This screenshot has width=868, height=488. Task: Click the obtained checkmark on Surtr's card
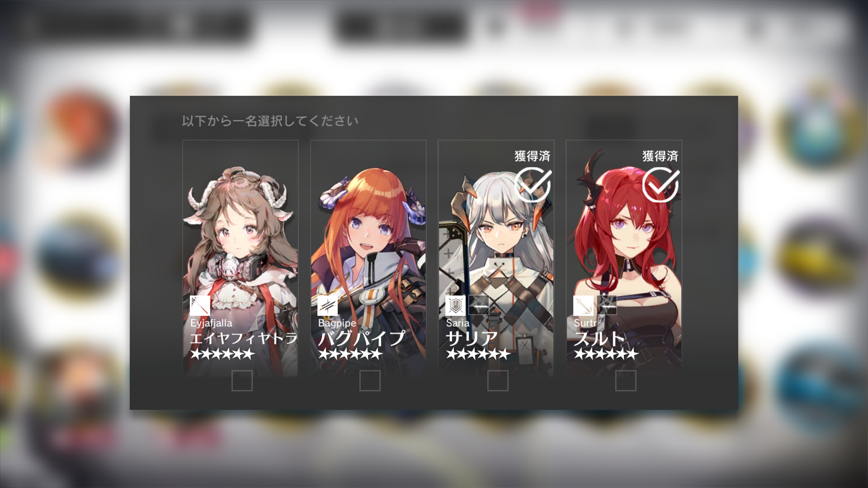click(x=660, y=185)
